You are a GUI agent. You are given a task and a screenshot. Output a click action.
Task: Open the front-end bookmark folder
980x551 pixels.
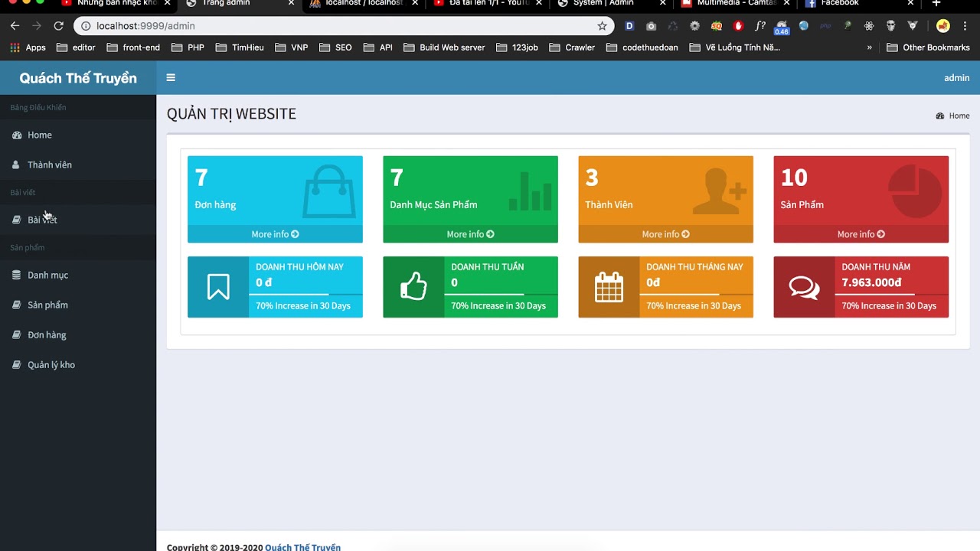133,47
